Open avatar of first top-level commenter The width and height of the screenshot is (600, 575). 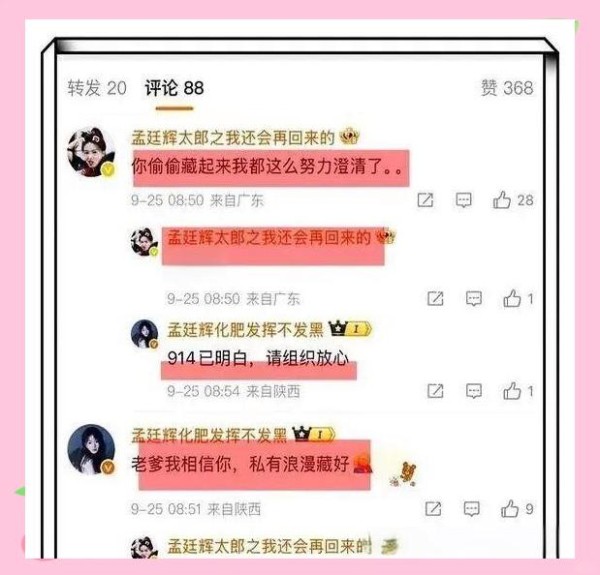tap(91, 152)
